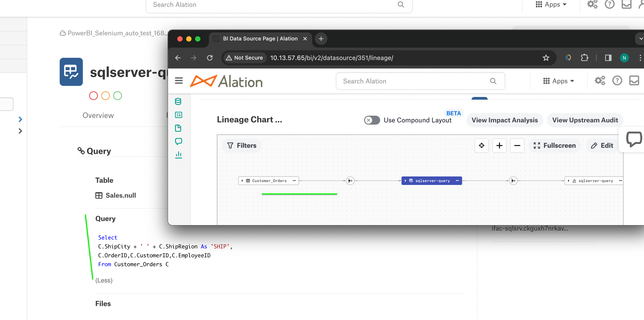644x320 pixels.
Task: Click the Edit lineage button
Action: [602, 146]
